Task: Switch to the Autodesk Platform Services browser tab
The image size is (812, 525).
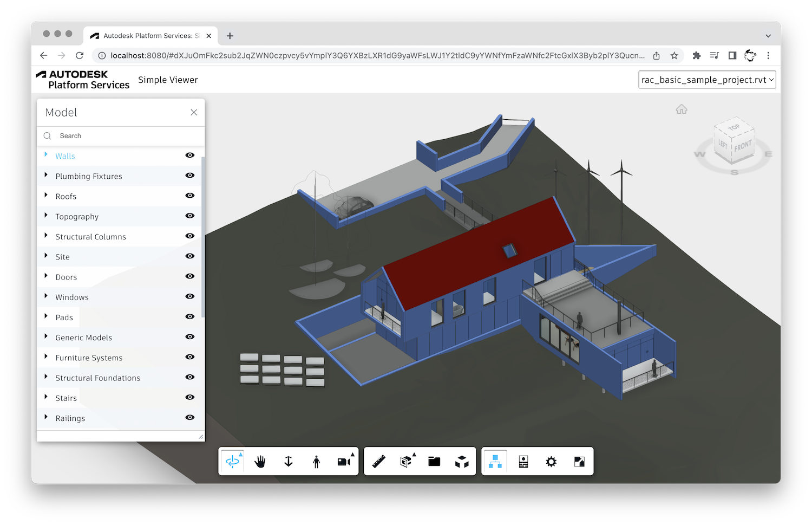Action: [150, 35]
